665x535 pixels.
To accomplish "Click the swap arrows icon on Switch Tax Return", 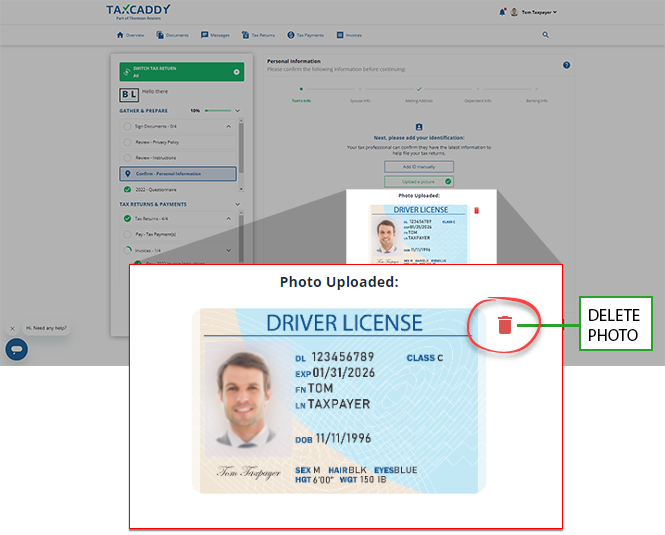I will [x=126, y=72].
